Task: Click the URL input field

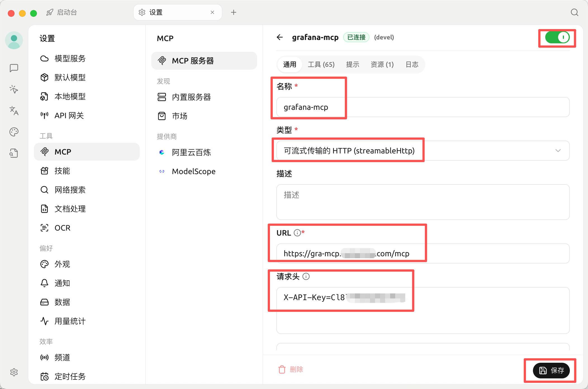Action: (x=423, y=253)
